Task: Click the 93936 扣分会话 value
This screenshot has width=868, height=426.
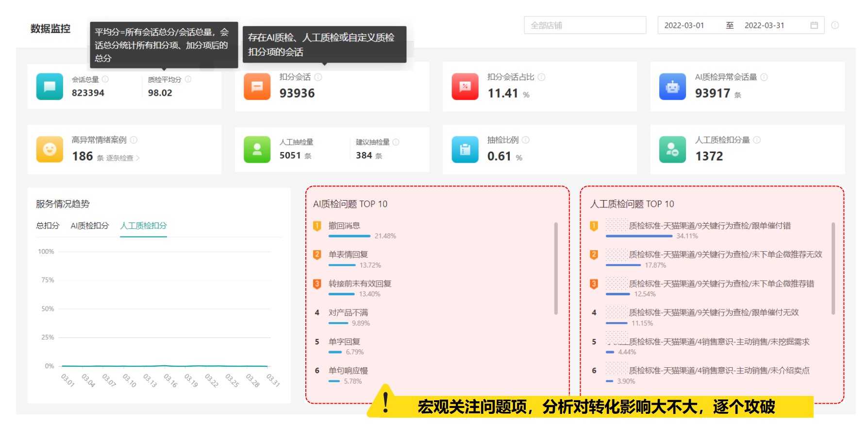Action: click(297, 93)
